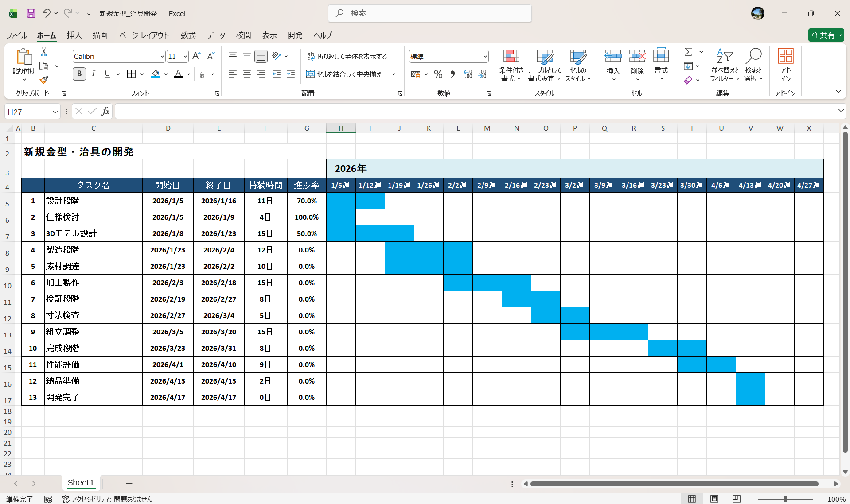Expand the number format dropdown
The image size is (850, 504).
tap(485, 57)
